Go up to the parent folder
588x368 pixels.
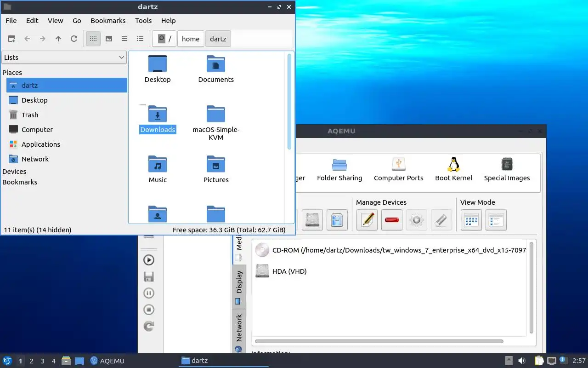[58, 39]
